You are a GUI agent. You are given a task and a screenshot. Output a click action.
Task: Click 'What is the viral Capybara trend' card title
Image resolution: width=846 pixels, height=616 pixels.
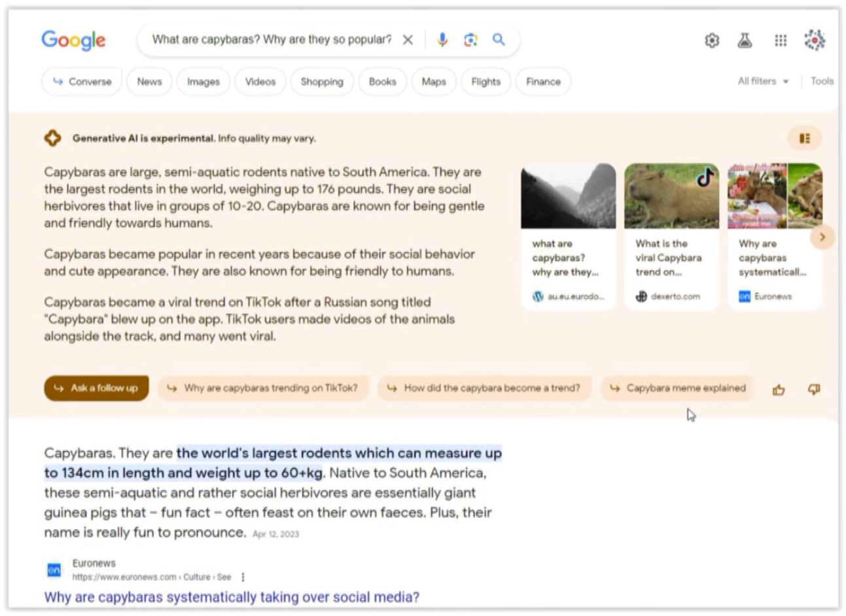pos(668,258)
